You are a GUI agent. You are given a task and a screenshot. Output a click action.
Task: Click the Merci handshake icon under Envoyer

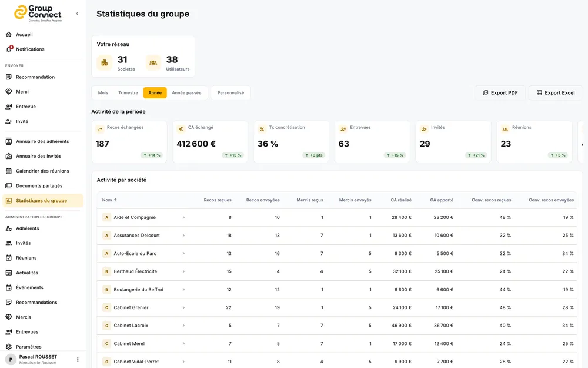tap(9, 92)
